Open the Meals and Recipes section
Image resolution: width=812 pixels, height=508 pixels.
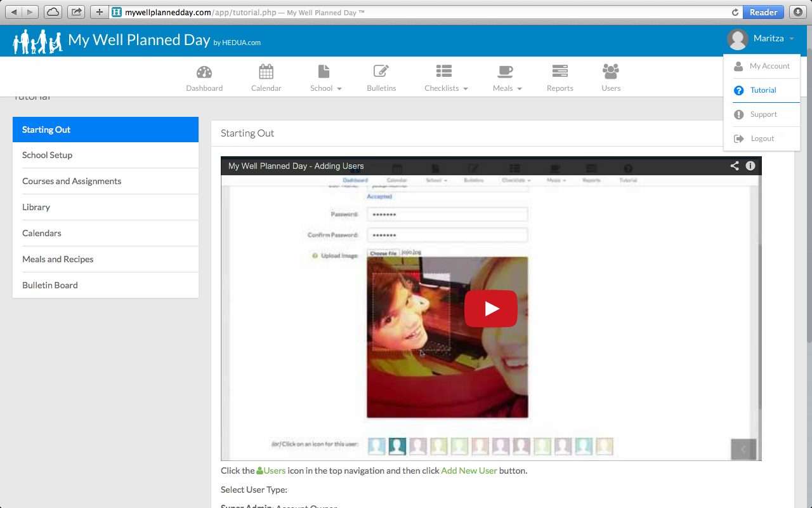coord(105,259)
